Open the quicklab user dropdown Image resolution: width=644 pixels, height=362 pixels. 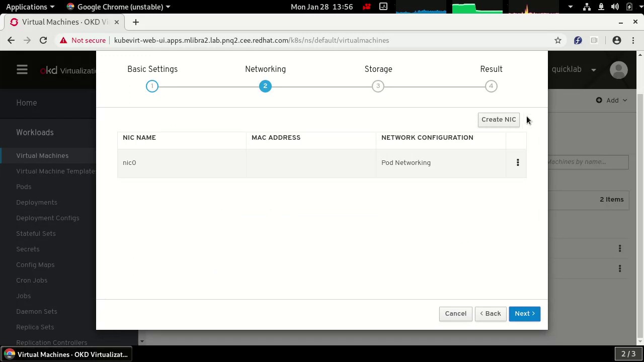pyautogui.click(x=574, y=69)
